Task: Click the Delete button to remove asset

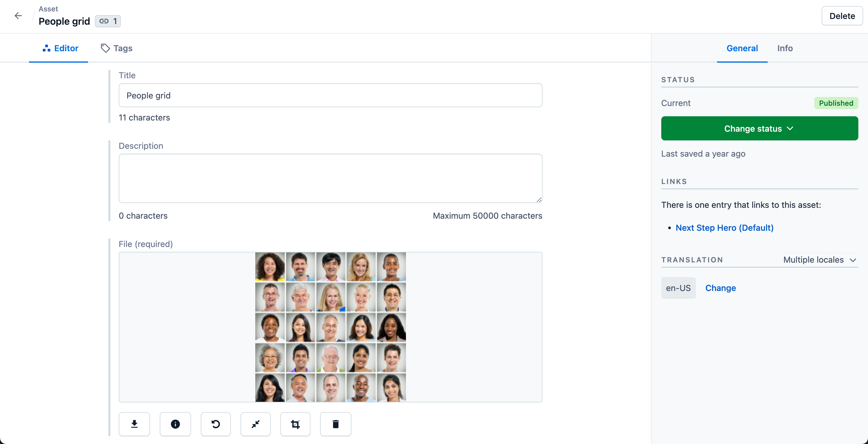Action: (841, 17)
